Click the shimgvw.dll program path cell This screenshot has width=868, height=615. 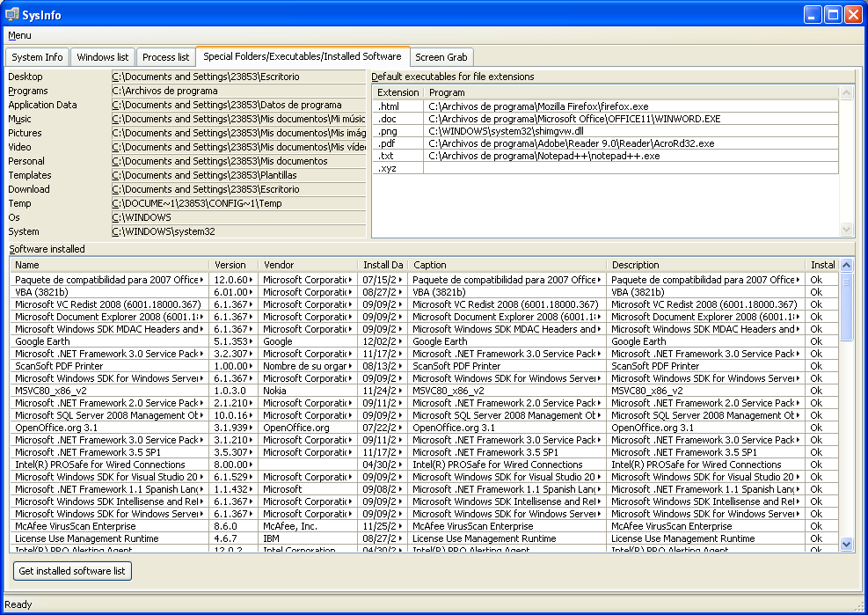[631, 131]
